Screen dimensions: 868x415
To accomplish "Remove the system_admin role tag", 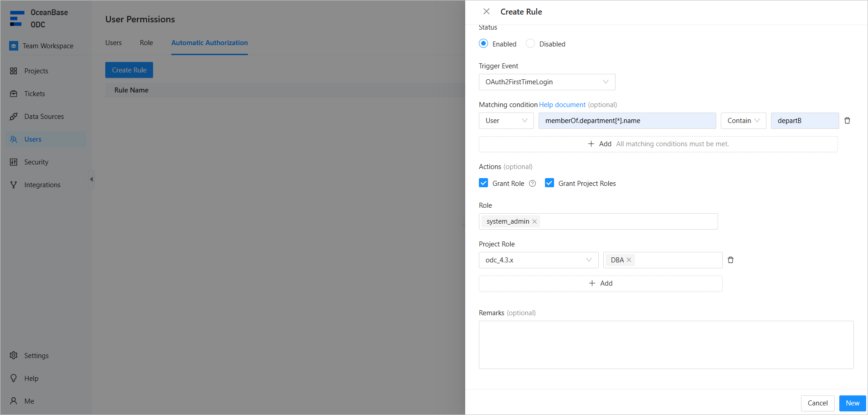I will tap(535, 222).
